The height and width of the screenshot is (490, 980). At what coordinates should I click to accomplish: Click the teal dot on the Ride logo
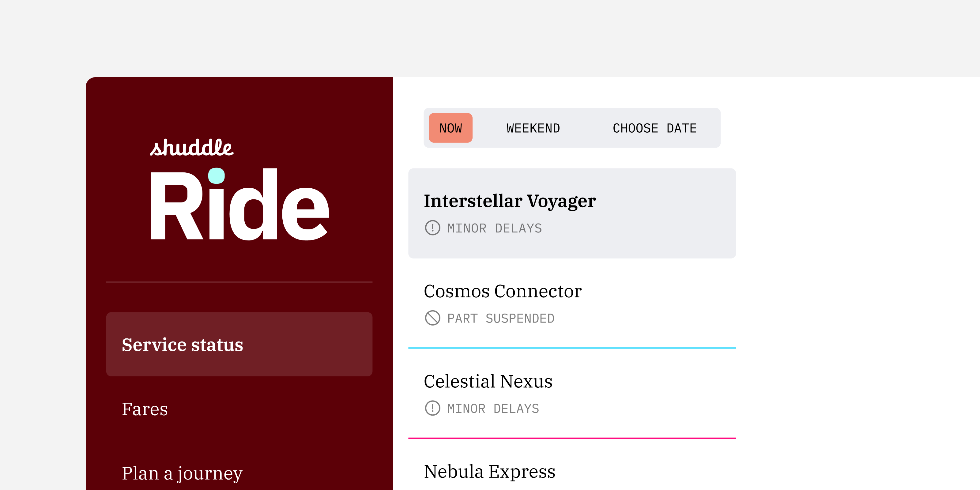pyautogui.click(x=217, y=176)
